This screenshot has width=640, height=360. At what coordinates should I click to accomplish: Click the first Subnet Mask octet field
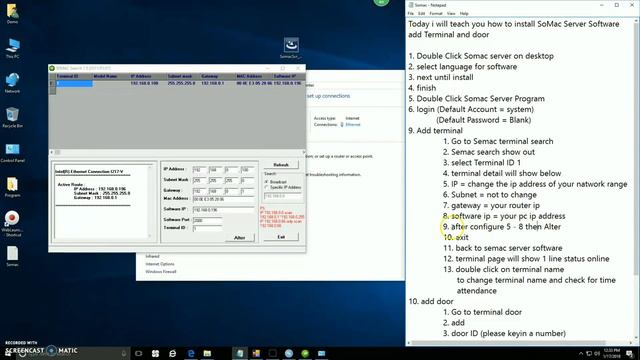click(x=199, y=180)
